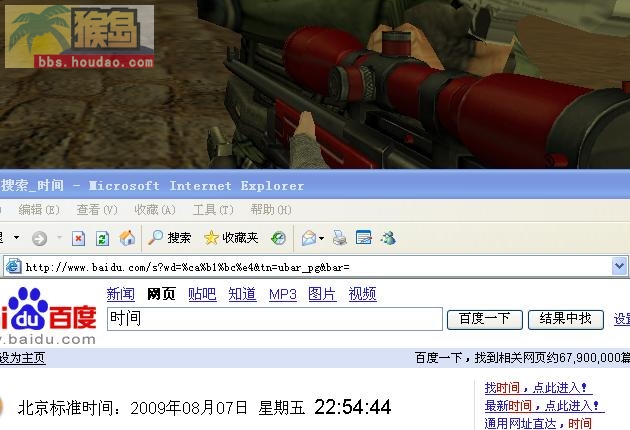The height and width of the screenshot is (430, 630).
Task: Open the 通用网址直达，时间 link
Action: [x=538, y=423]
